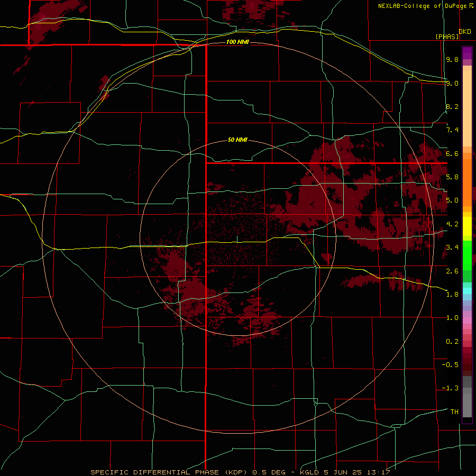Viewport: 476px width, 476px height.
Task: Click the 5.0 value on the color scale
Action: [452, 200]
